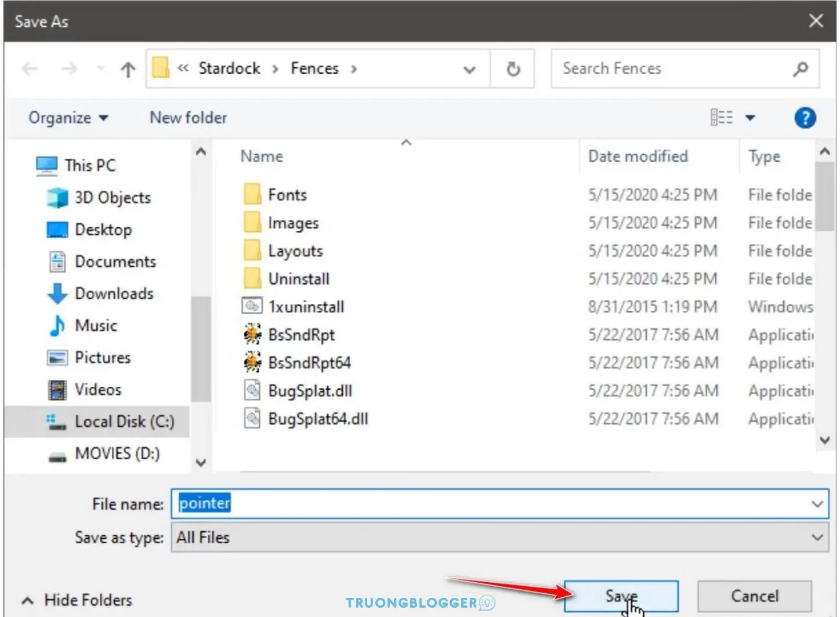Viewport: 840px width, 617px height.
Task: Open Music in navigation pane
Action: pyautogui.click(x=96, y=325)
